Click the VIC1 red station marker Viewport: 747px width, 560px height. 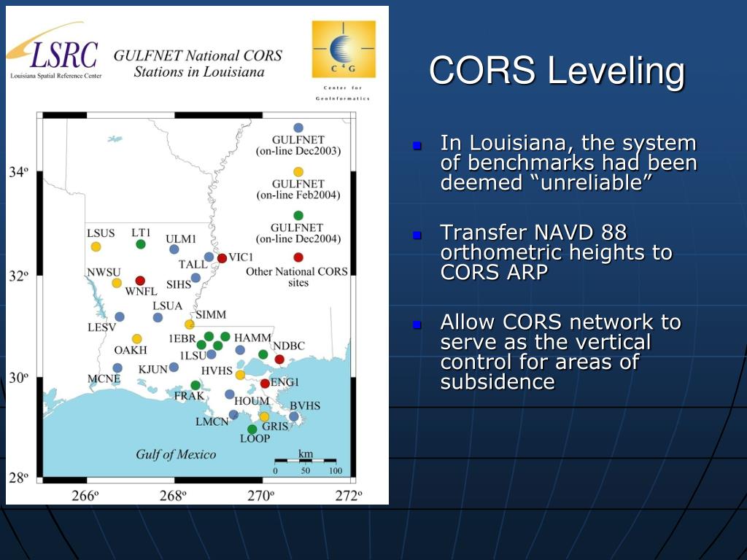222,258
